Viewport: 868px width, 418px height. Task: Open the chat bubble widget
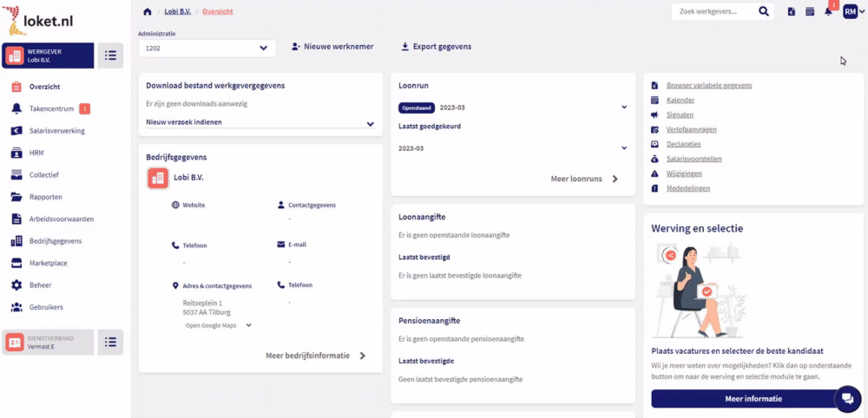click(846, 398)
